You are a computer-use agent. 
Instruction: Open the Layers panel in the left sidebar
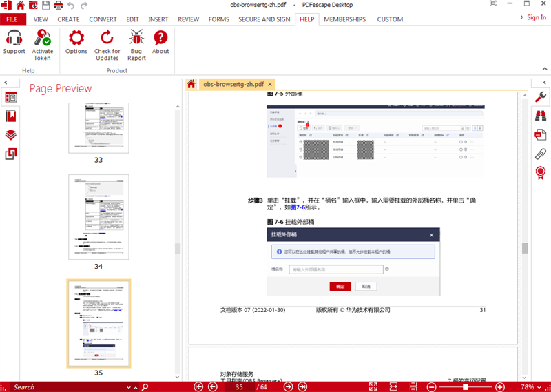(x=11, y=135)
